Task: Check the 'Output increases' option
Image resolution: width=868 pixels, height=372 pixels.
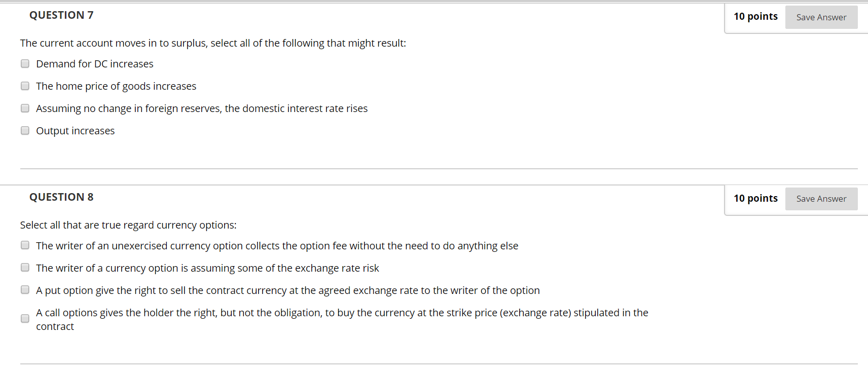Action: (x=25, y=130)
